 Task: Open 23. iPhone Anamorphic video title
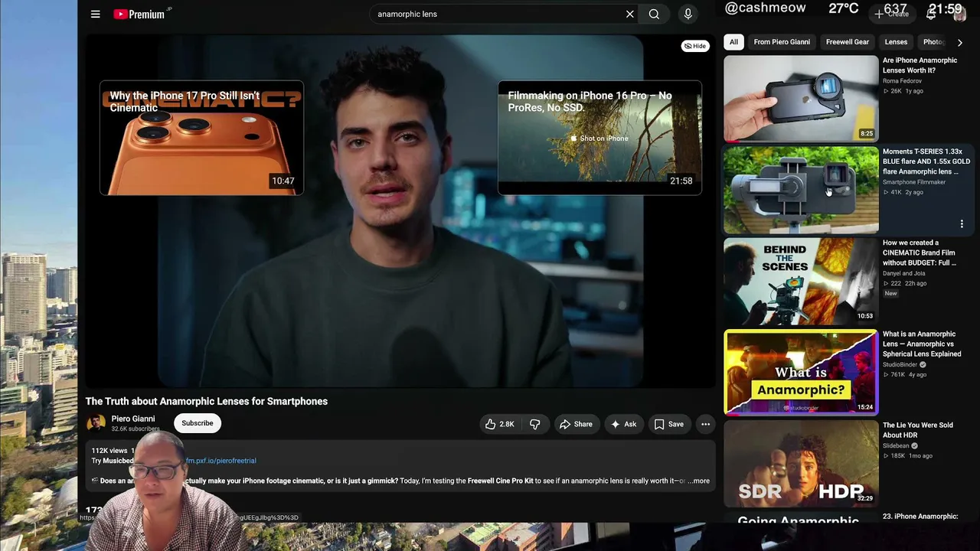click(920, 517)
